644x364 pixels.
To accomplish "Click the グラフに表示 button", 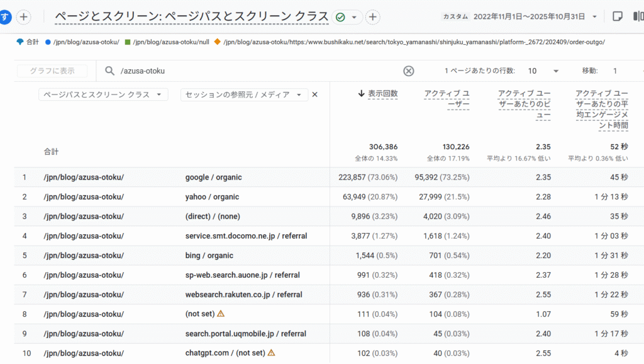I will pyautogui.click(x=52, y=71).
